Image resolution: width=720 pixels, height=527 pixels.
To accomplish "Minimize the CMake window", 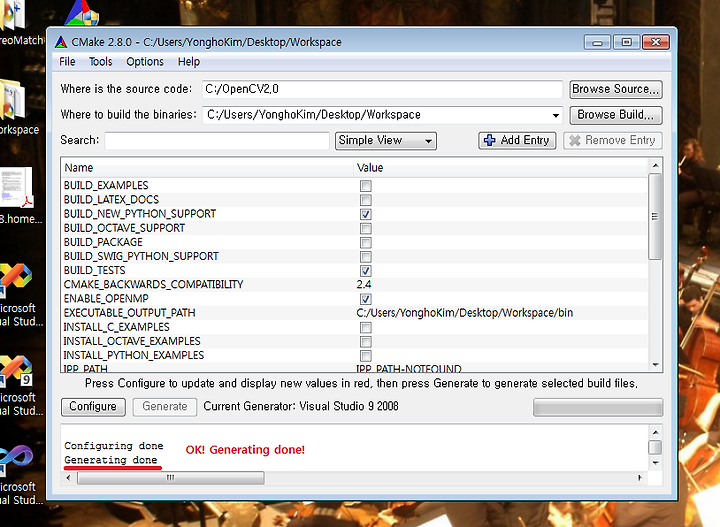I will [x=597, y=42].
